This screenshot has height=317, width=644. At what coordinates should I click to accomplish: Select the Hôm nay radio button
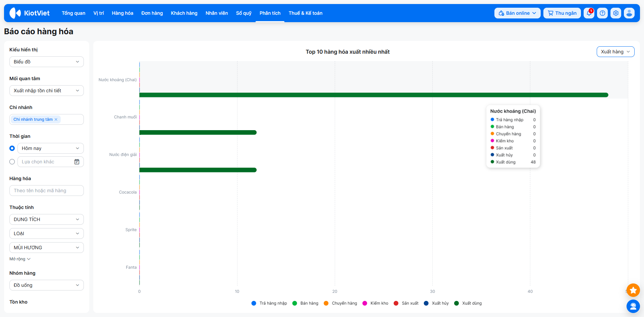click(x=12, y=148)
